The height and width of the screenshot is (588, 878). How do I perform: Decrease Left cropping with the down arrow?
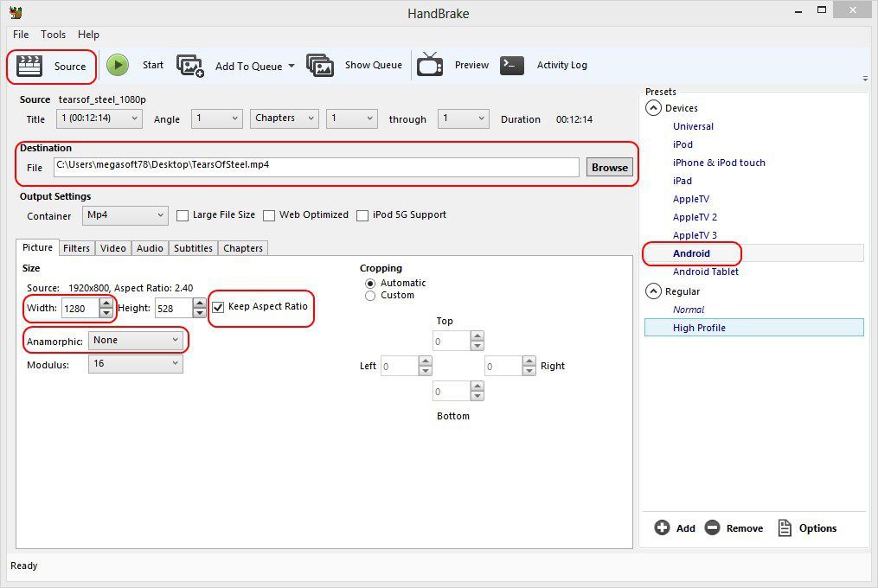click(x=426, y=371)
